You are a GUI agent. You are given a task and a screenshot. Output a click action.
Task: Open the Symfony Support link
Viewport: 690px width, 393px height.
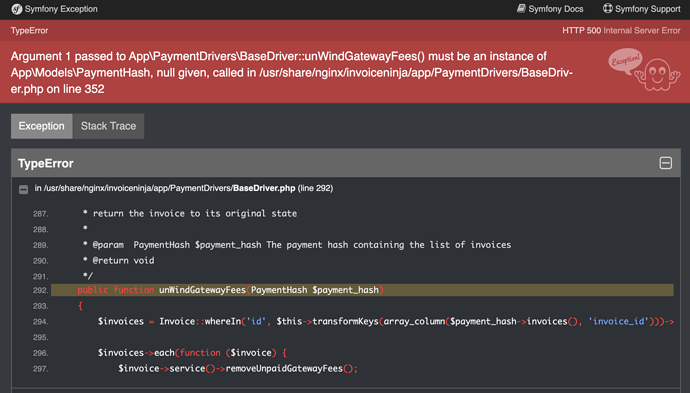click(x=642, y=9)
